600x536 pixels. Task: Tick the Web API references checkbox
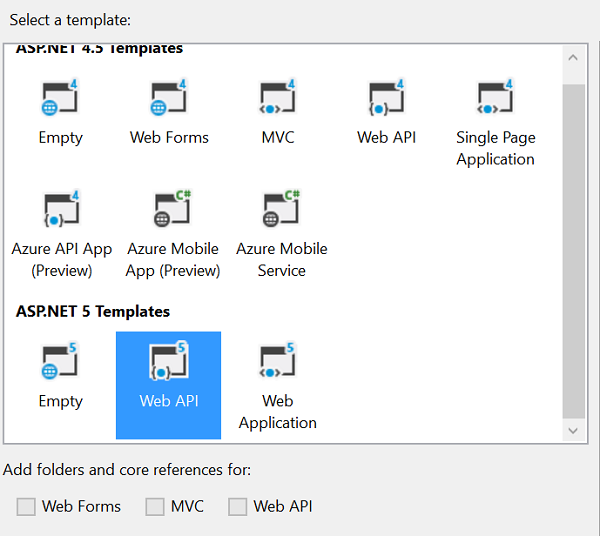click(237, 507)
